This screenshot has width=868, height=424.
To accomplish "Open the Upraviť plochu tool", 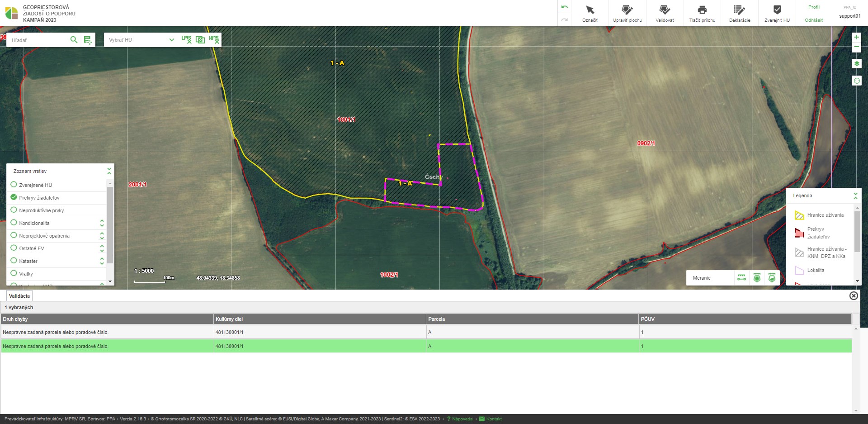I will click(627, 13).
